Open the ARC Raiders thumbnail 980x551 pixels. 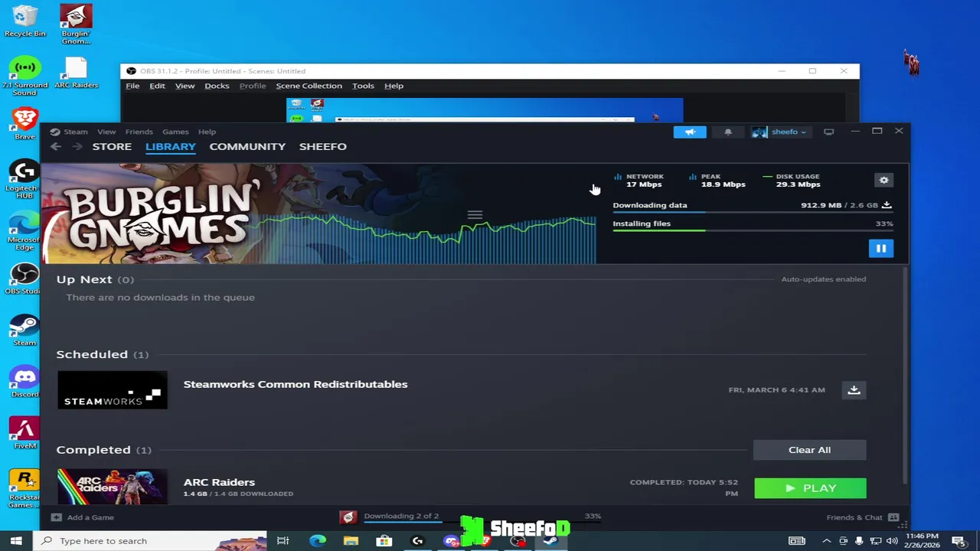(112, 487)
